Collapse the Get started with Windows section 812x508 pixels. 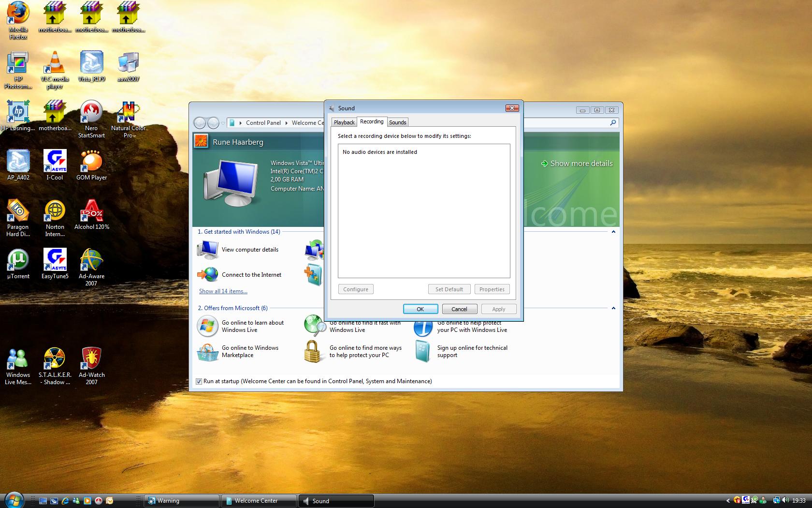coord(613,232)
